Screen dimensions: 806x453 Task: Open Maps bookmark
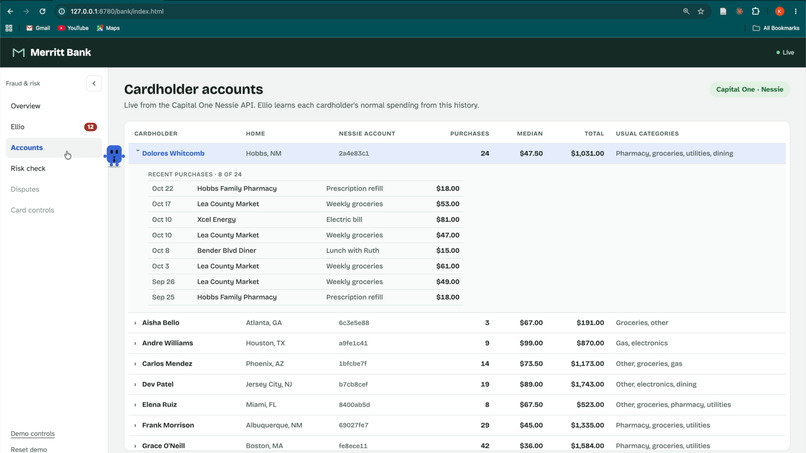pyautogui.click(x=108, y=28)
